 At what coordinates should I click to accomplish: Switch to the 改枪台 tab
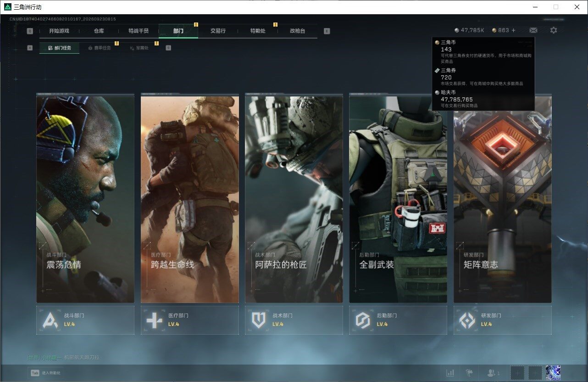point(297,31)
